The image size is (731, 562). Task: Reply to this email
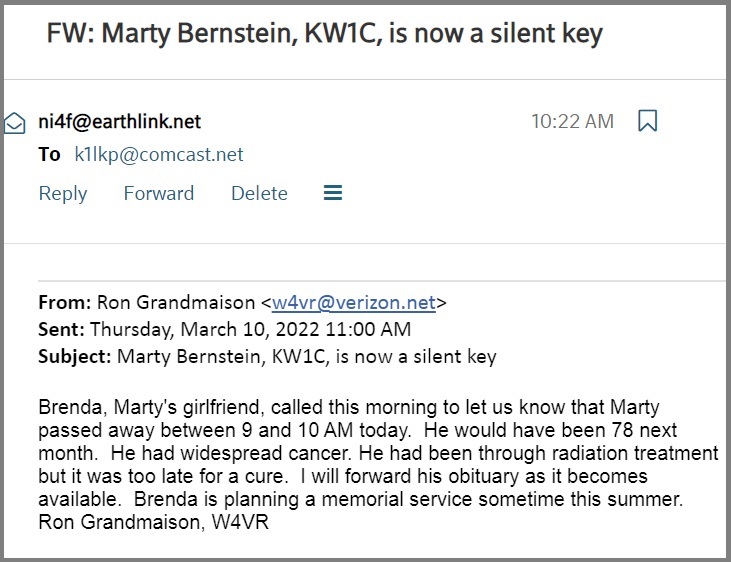pos(63,194)
